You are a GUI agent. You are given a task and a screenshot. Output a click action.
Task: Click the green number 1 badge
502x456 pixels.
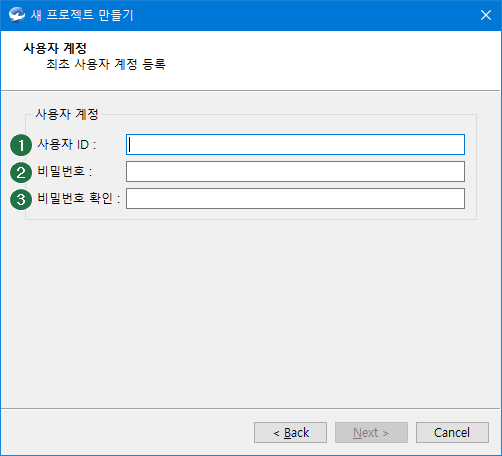21,145
